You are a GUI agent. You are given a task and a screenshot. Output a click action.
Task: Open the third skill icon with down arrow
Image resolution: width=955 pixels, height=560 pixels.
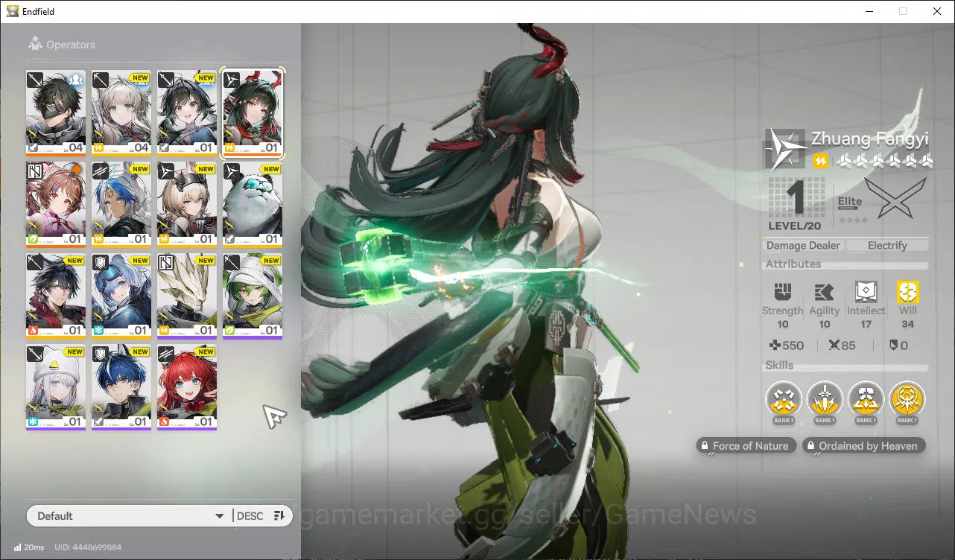pyautogui.click(x=866, y=401)
